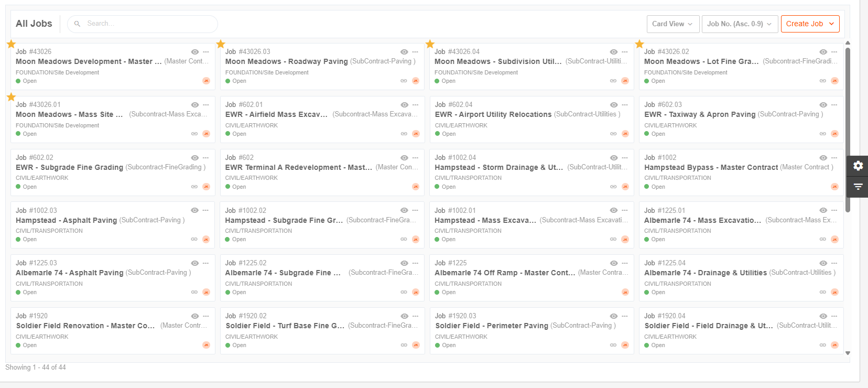868x388 pixels.
Task: Click the 'Job #1225.04' number text
Action: point(665,263)
